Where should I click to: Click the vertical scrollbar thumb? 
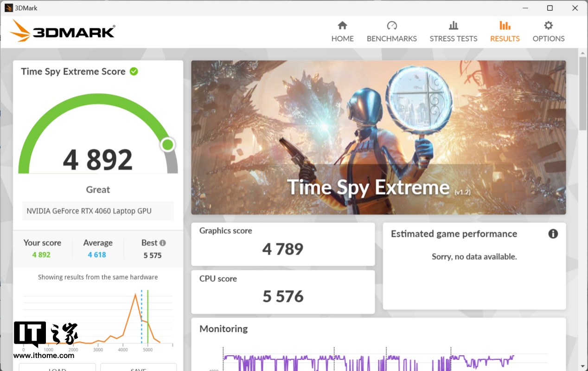[x=583, y=93]
